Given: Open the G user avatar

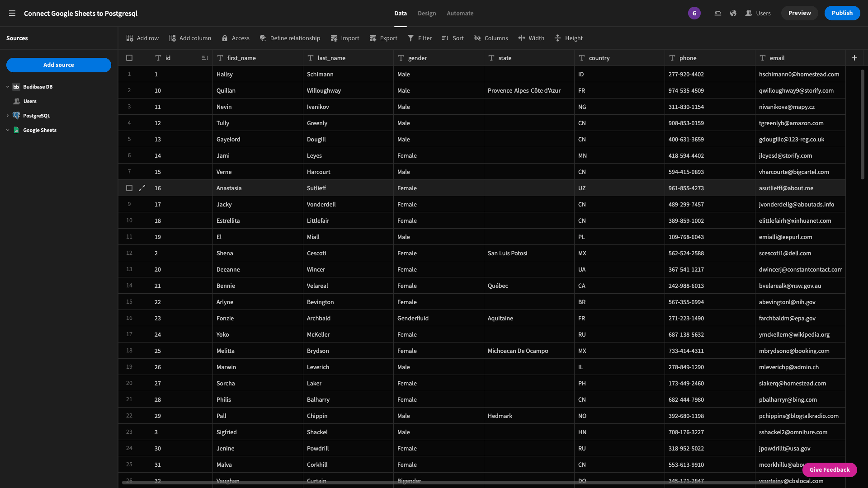Looking at the screenshot, I should click(694, 13).
